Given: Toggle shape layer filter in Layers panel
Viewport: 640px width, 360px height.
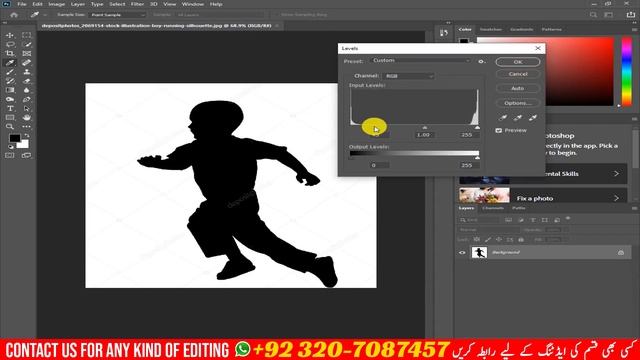Looking at the screenshot, I should (545, 220).
